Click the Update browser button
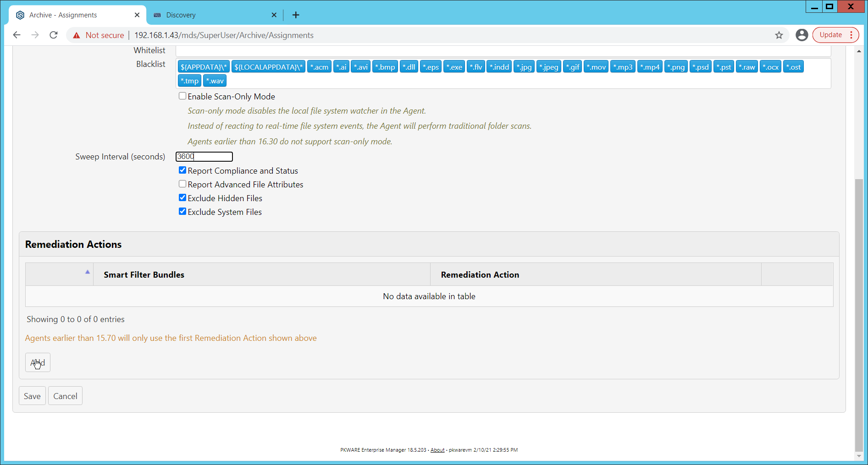Image resolution: width=868 pixels, height=465 pixels. (x=831, y=35)
